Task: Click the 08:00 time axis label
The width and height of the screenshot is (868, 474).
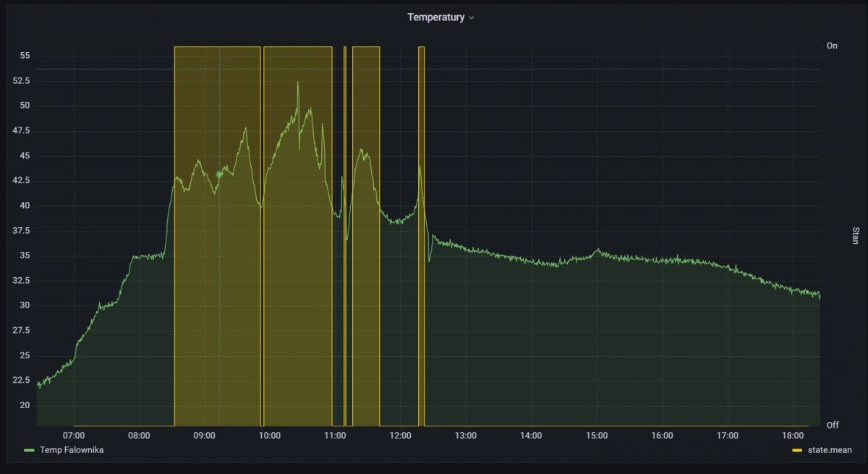Action: 139,436
